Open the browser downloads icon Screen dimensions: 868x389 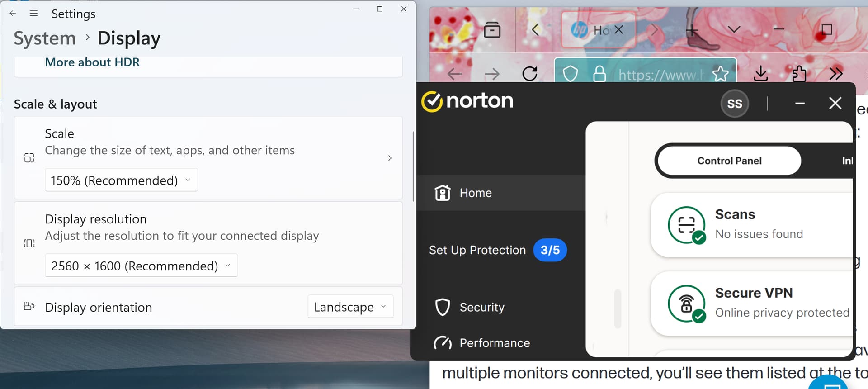(x=761, y=73)
